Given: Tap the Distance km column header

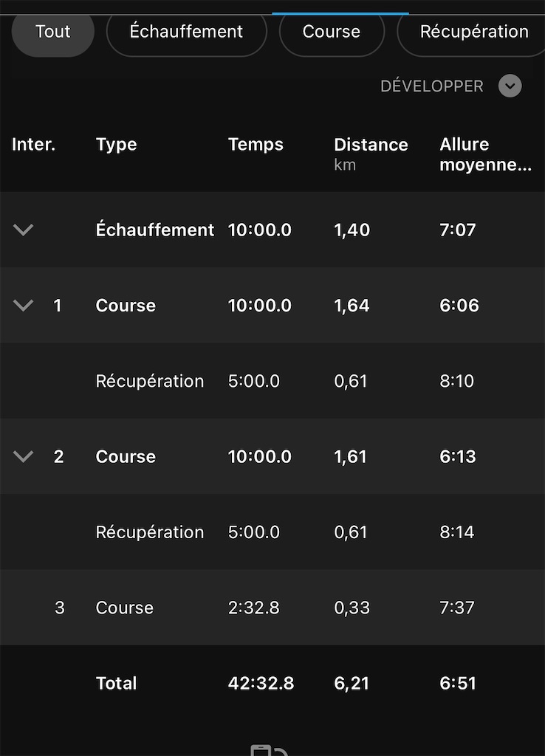Looking at the screenshot, I should coord(371,154).
